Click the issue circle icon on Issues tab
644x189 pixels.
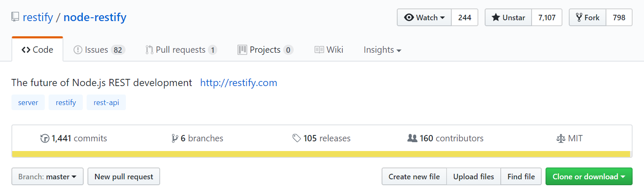click(x=78, y=50)
